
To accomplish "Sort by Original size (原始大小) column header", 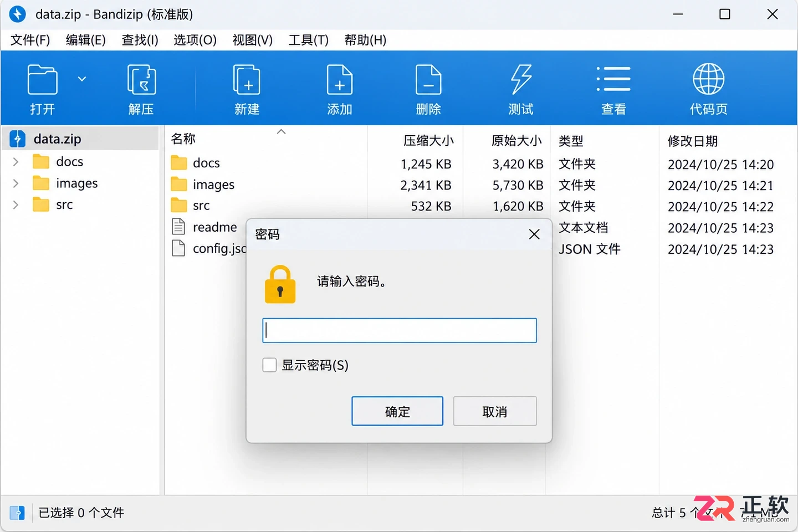I will click(516, 141).
